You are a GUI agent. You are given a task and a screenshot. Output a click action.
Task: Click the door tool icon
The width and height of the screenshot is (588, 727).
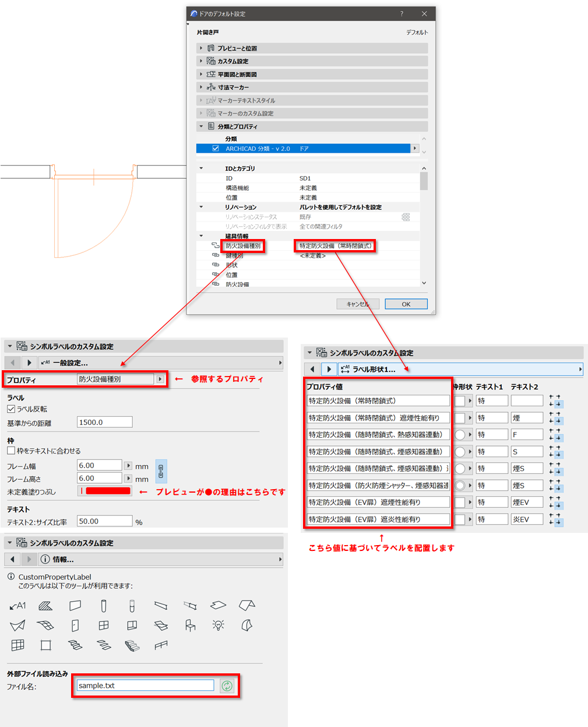tap(75, 626)
